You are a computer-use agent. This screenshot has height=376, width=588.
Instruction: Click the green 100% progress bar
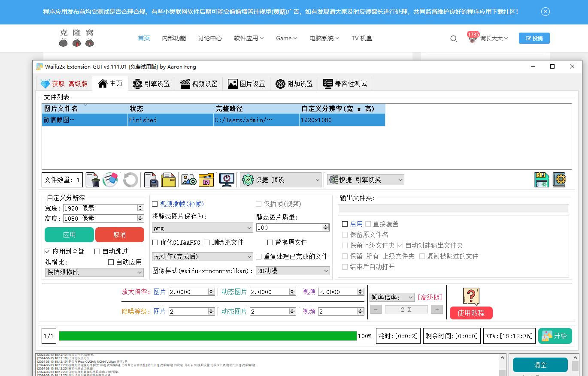pos(208,336)
